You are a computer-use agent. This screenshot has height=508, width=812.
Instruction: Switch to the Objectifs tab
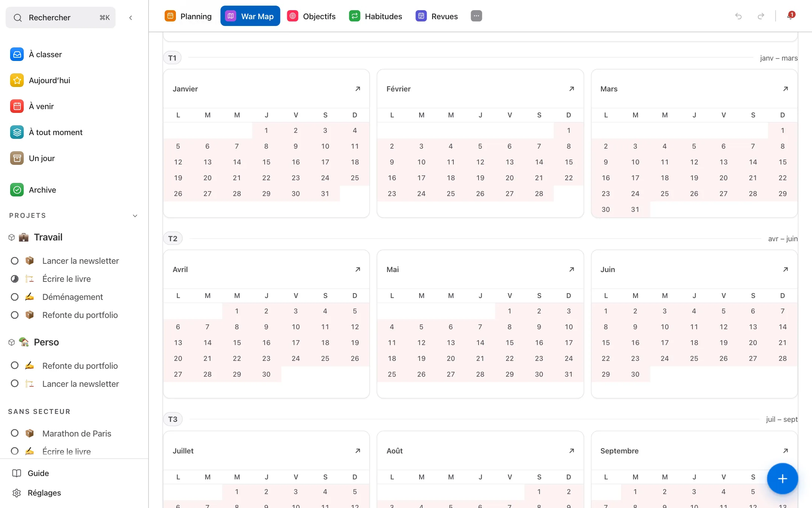(311, 16)
